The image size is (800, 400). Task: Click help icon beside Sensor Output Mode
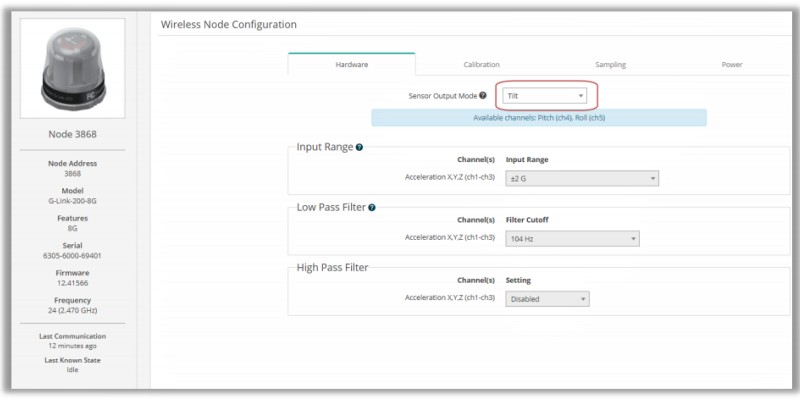click(483, 96)
